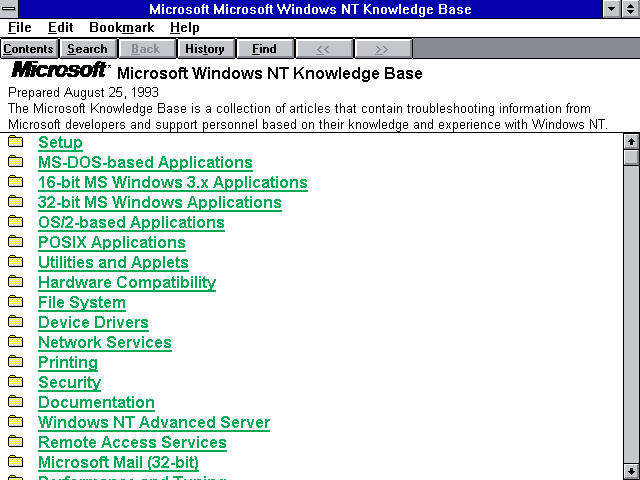Open the Edit menu

[60, 27]
